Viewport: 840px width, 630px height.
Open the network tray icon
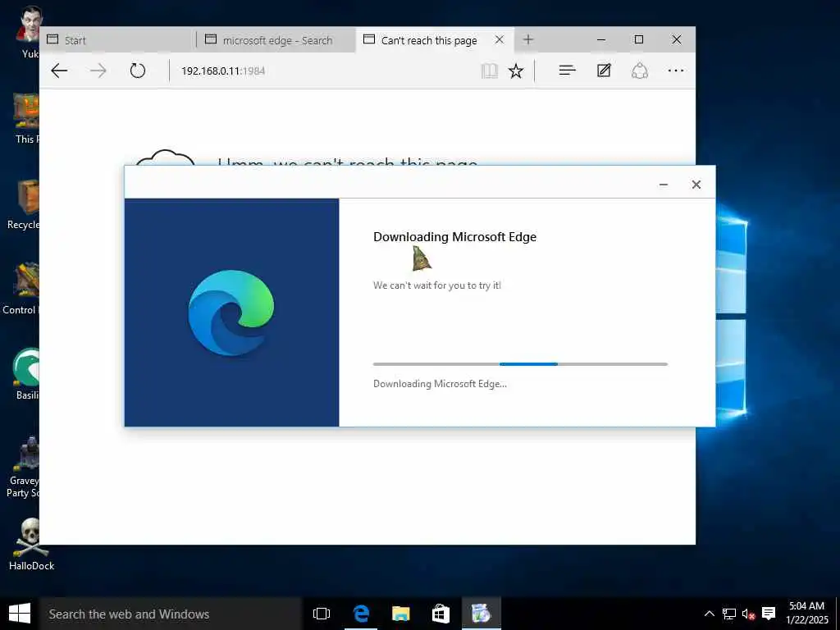pyautogui.click(x=728, y=614)
